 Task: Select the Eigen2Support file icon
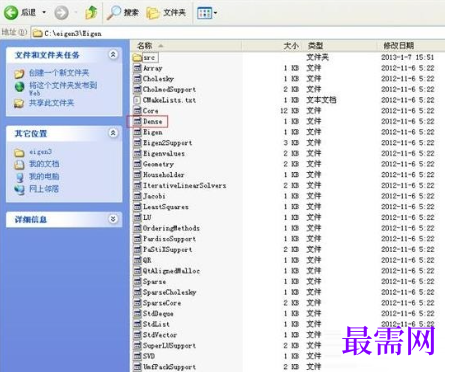point(137,143)
